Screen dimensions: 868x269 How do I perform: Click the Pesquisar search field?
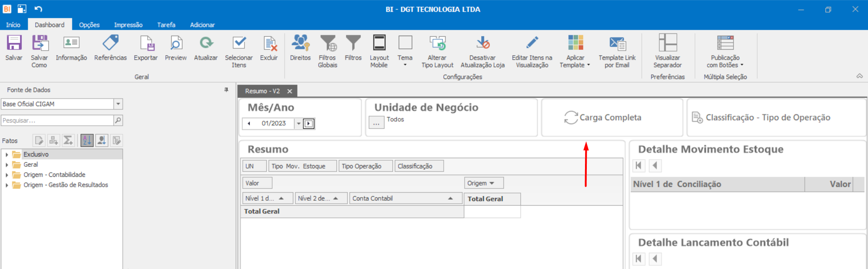pos(57,120)
